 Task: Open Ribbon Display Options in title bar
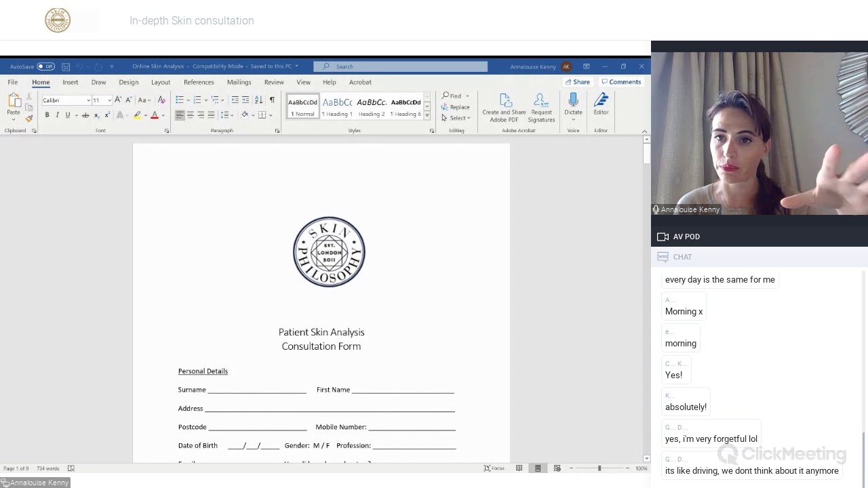(586, 66)
